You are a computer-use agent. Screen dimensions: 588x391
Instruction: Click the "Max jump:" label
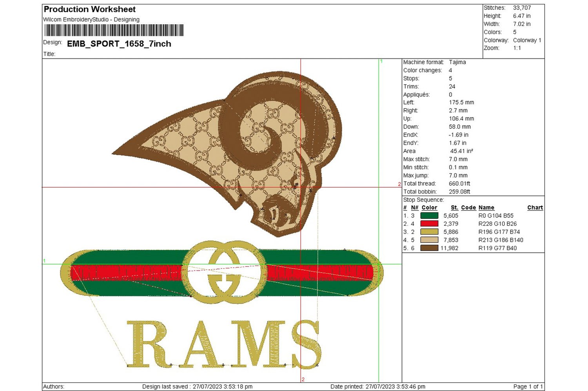(x=416, y=176)
